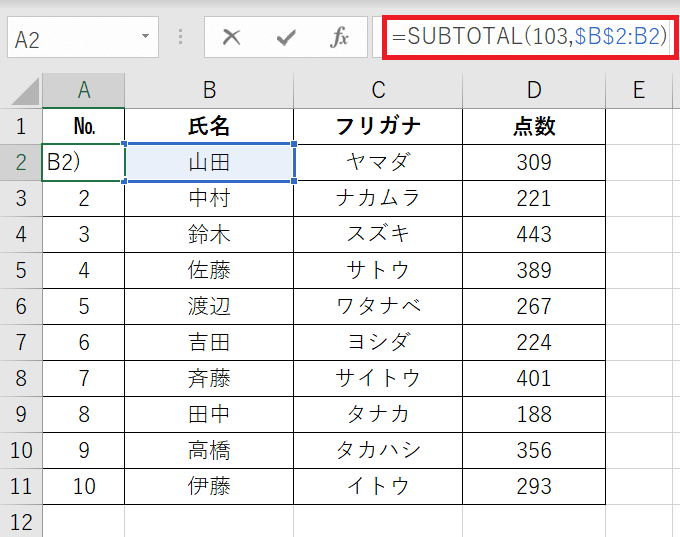Click cell with score 443
Viewport: 680px width, 537px height.
(534, 234)
